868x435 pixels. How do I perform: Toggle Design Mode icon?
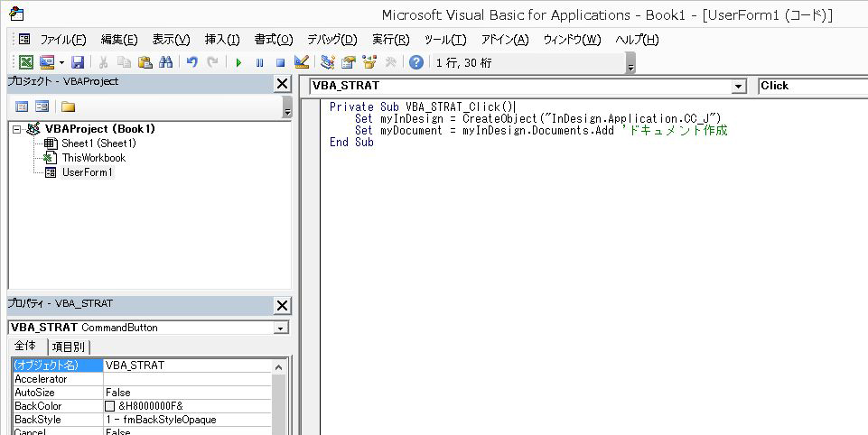[x=302, y=62]
